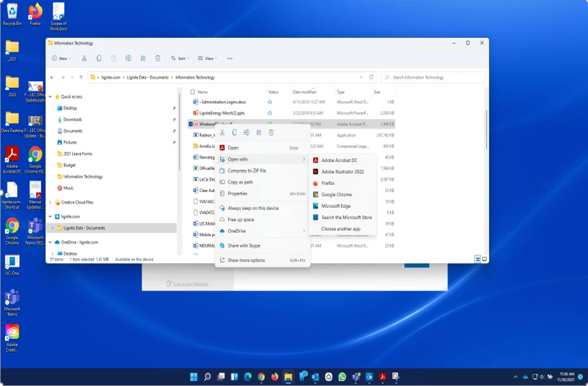Viewport: 588px width, 386px height.
Task: Toggle the select-all checkbox beside Name header
Action: tap(193, 92)
